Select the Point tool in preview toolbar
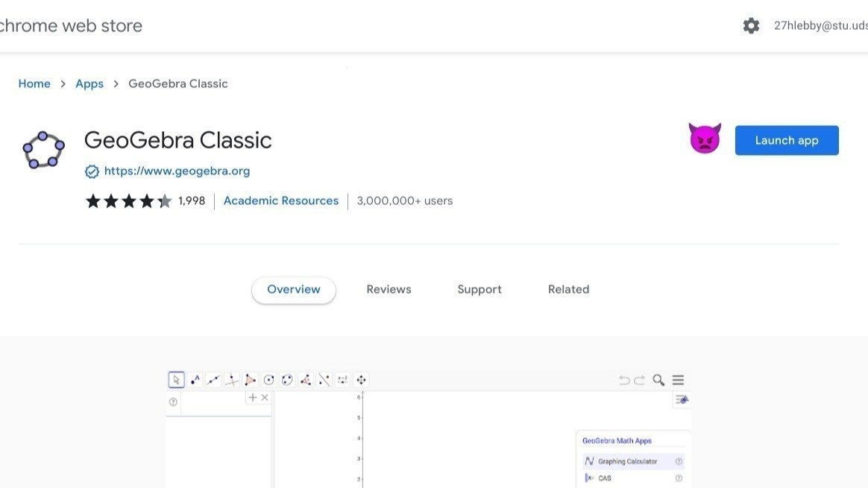Viewport: 868px width, 488px height. point(195,380)
